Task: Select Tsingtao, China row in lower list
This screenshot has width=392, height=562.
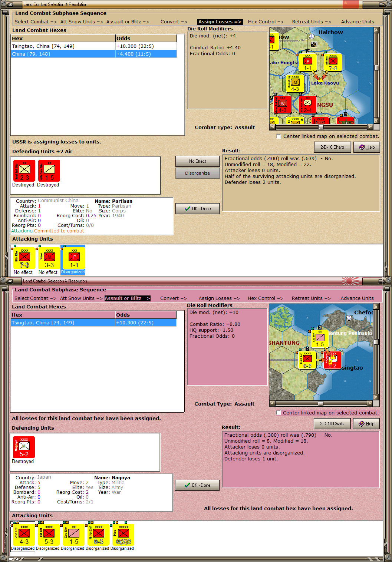Action: click(93, 323)
